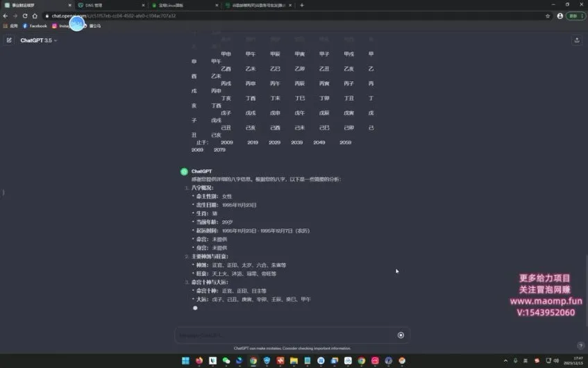The height and width of the screenshot is (368, 588).
Task: Bookmark this page with the star icon
Action: 548,15
